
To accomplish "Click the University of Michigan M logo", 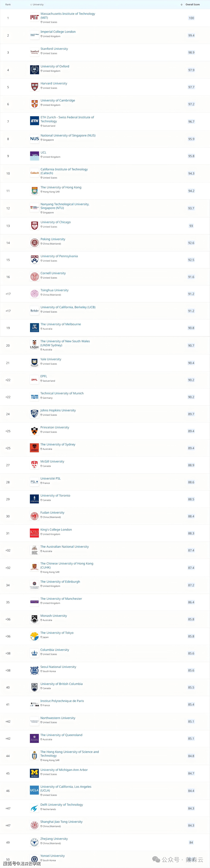I will click(34, 773).
